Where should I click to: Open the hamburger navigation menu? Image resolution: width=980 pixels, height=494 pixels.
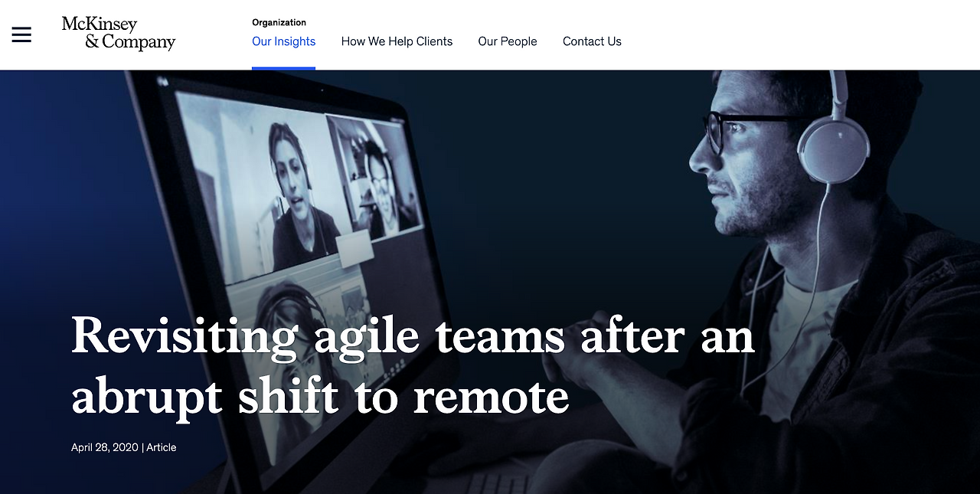[x=21, y=34]
